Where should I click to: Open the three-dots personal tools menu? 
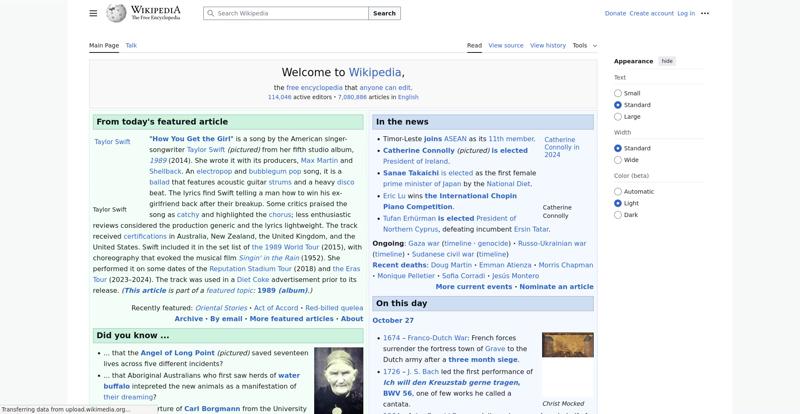pyautogui.click(x=705, y=13)
